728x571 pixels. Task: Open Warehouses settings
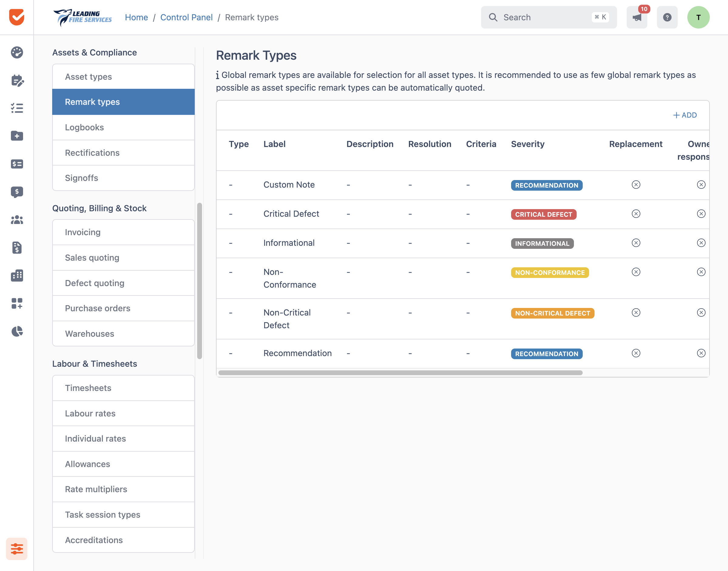tap(123, 334)
